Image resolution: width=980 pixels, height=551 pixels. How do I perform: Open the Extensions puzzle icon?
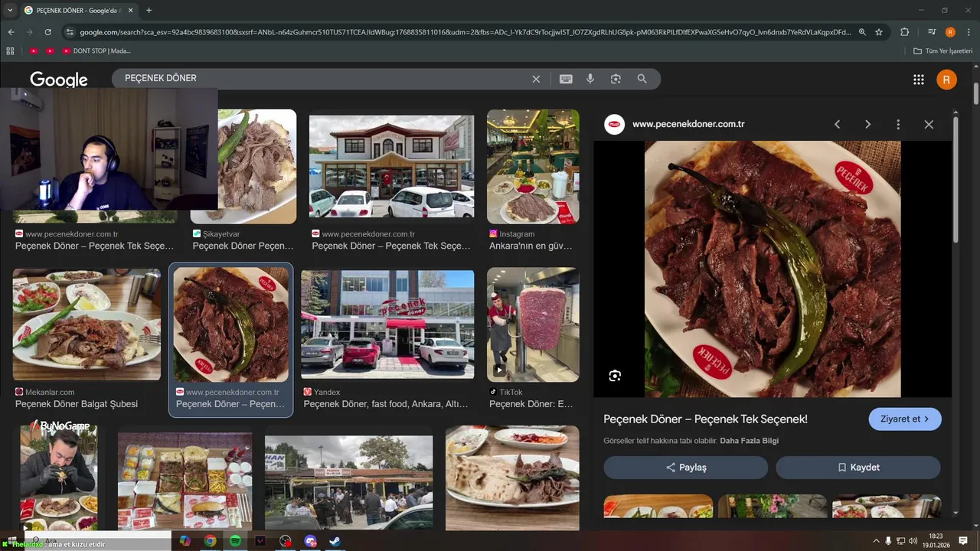(904, 32)
